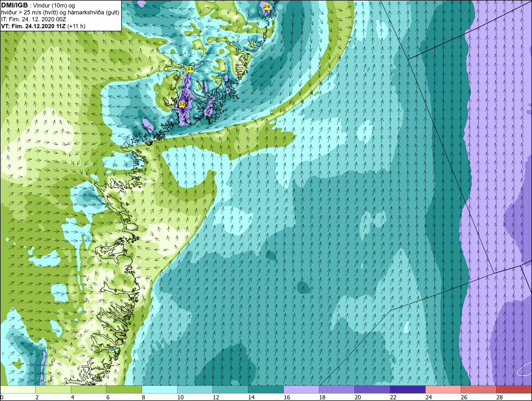
Task: Pick the 4–6 m/s green legend swatch
Action: 88,389
